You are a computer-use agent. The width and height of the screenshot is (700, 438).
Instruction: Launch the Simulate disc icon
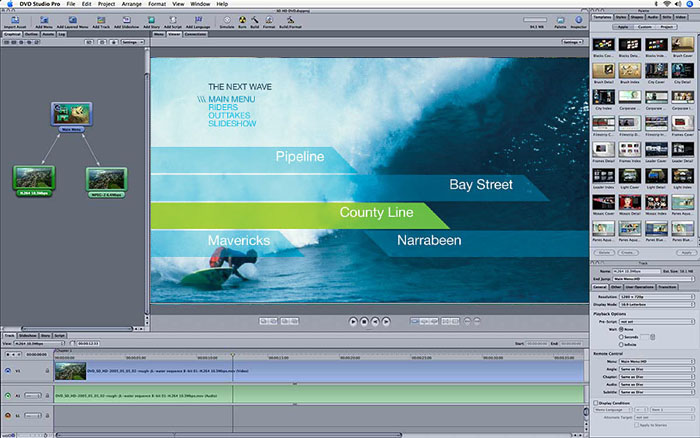click(x=227, y=20)
